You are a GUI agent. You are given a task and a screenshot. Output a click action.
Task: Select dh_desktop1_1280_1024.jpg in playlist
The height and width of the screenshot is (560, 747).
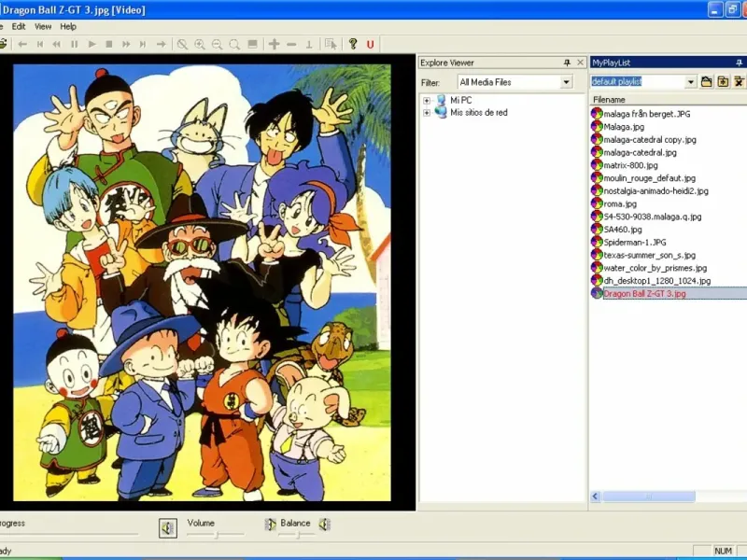click(657, 281)
